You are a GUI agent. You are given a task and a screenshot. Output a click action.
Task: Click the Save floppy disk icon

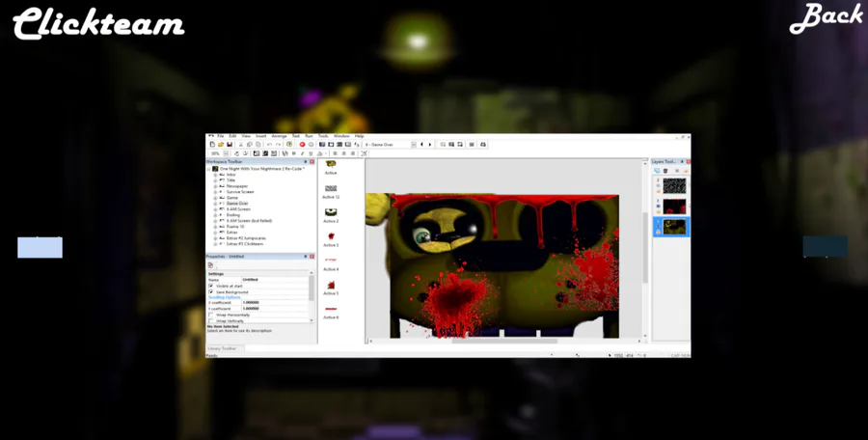pos(230,144)
